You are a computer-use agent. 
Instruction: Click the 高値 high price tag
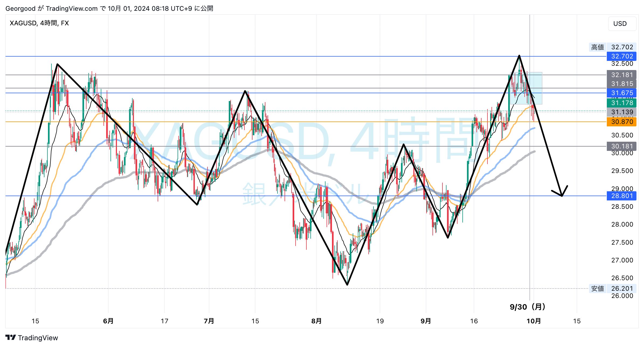click(x=597, y=47)
